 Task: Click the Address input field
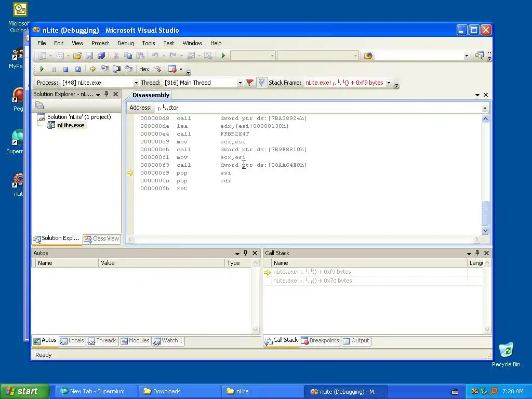[318, 108]
